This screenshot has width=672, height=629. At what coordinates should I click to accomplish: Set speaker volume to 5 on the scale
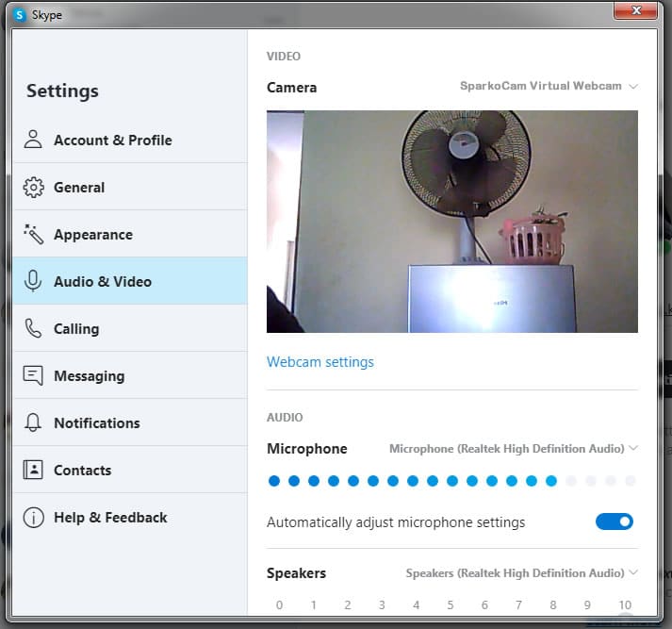(x=450, y=605)
